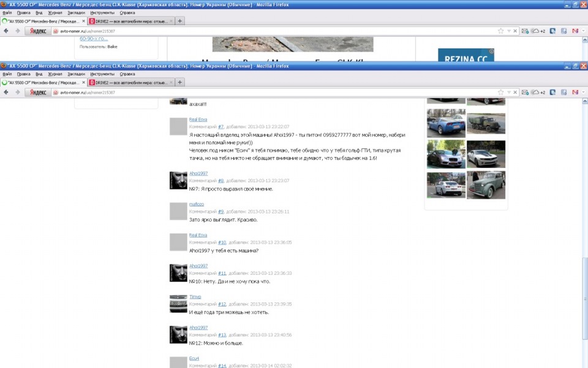
Task: Open the weather +2 widget in the lower window
Action: [x=538, y=92]
